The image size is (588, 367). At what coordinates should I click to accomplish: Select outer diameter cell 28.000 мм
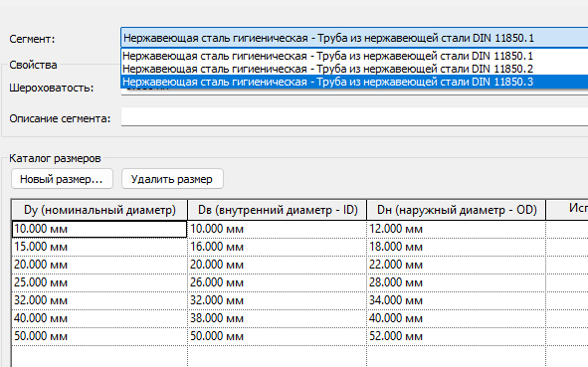[457, 282]
